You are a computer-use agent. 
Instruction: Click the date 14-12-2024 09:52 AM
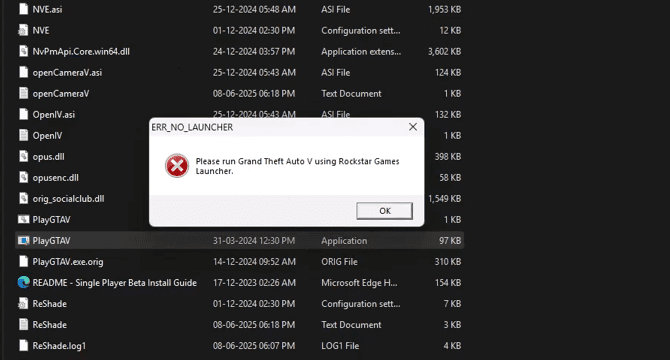[x=254, y=262]
